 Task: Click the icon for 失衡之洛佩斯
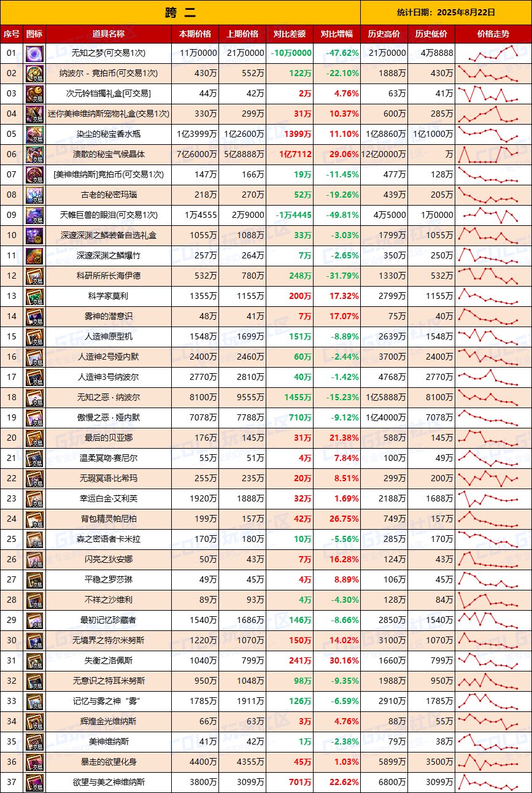pos(34,661)
